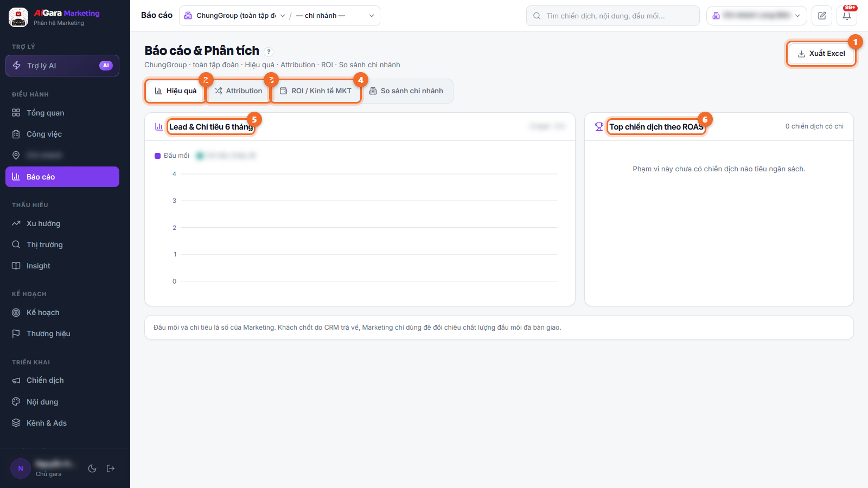Switch to the Hiệu quả tab
Screen dimensions: 868x488
pos(176,91)
